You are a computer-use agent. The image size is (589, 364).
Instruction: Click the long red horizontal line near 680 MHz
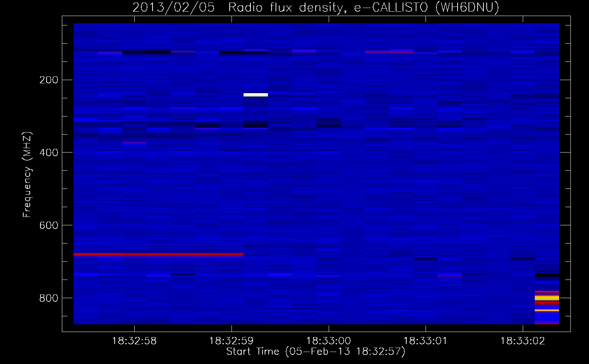(x=158, y=254)
